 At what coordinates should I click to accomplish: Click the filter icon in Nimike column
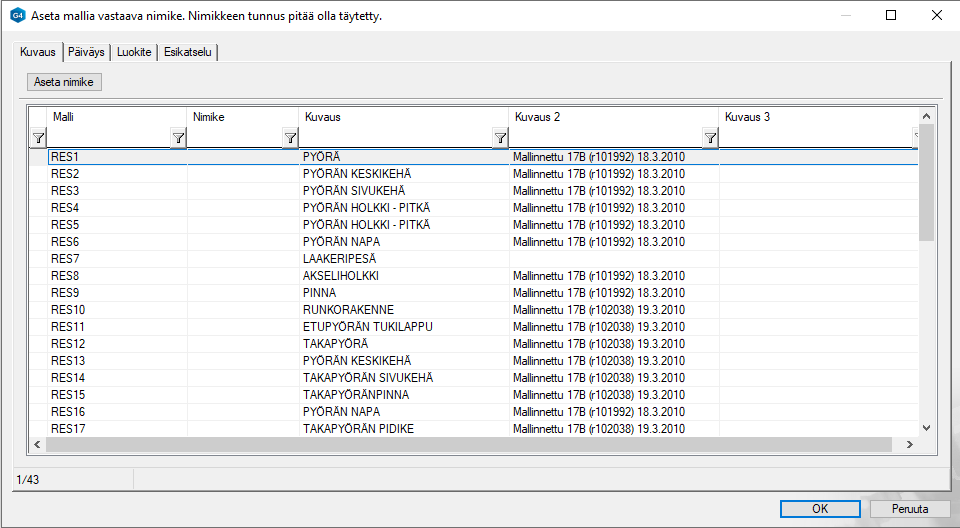point(290,138)
